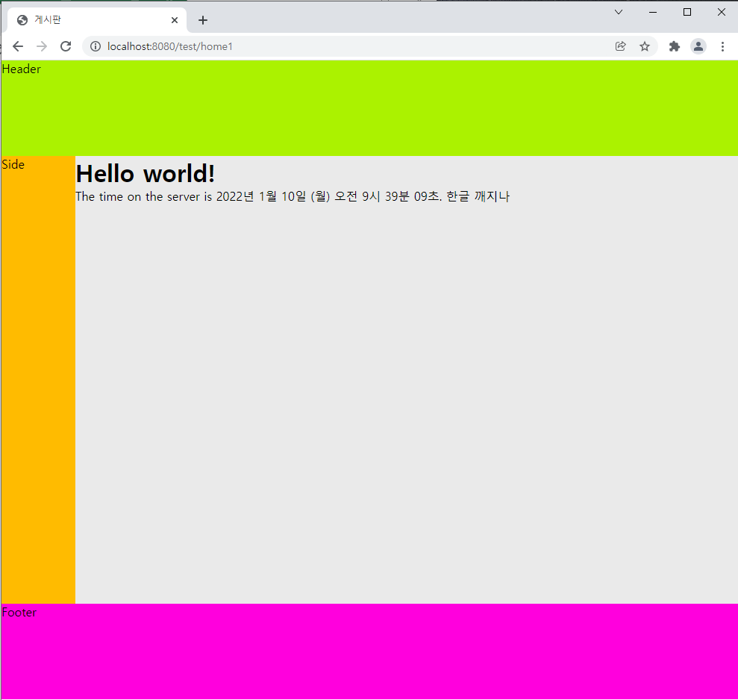Click the Hello world! heading

(146, 174)
